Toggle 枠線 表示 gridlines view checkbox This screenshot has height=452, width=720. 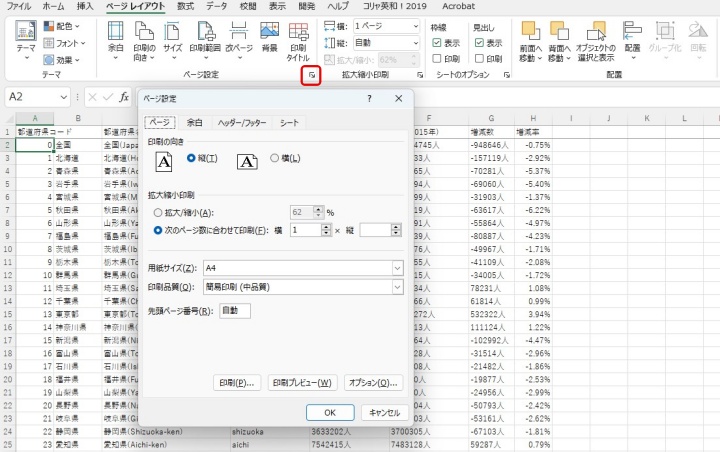click(437, 43)
